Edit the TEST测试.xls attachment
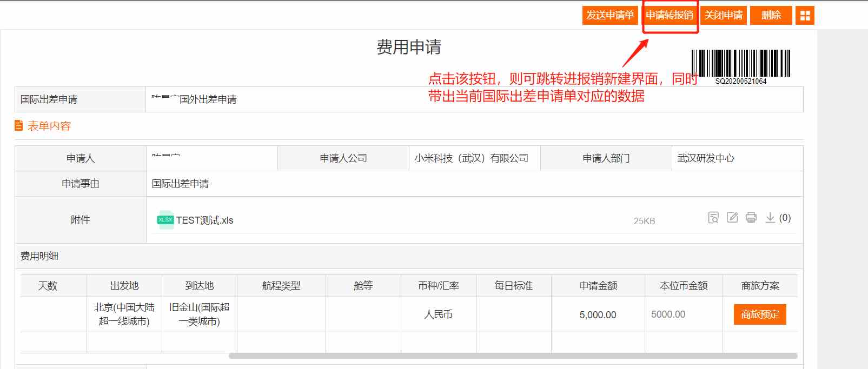Image resolution: width=868 pixels, height=369 pixels. [732, 218]
